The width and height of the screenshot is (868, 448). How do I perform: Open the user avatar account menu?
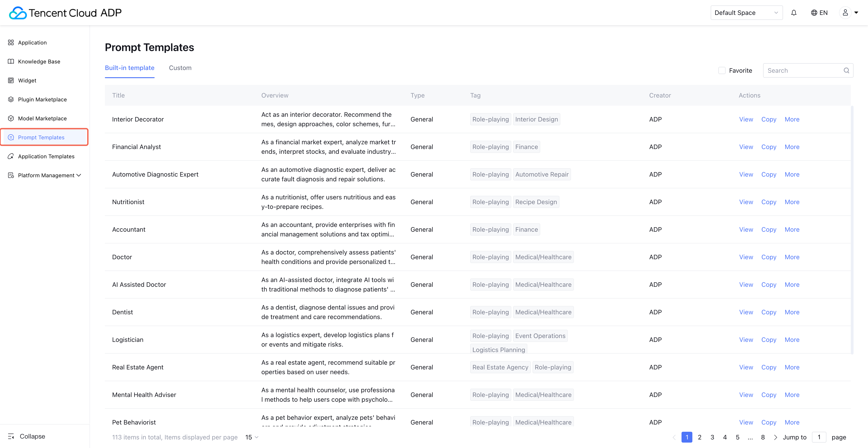845,13
